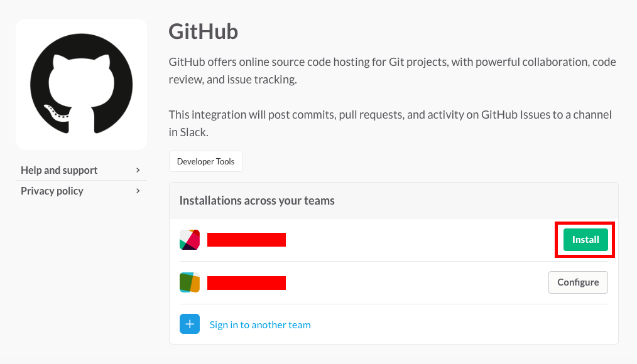Click the GitHub page title heading
The height and width of the screenshot is (364, 637).
coord(203,31)
